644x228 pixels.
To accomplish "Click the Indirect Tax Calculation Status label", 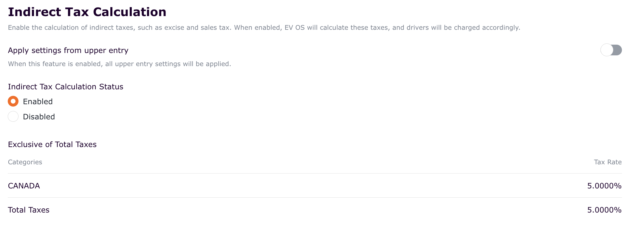I will click(66, 87).
